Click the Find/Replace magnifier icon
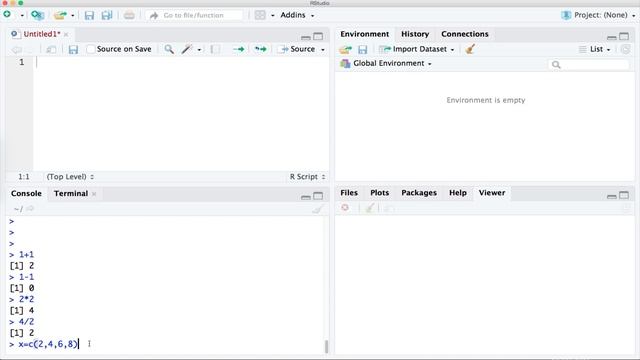This screenshot has height=360, width=640. click(x=169, y=49)
